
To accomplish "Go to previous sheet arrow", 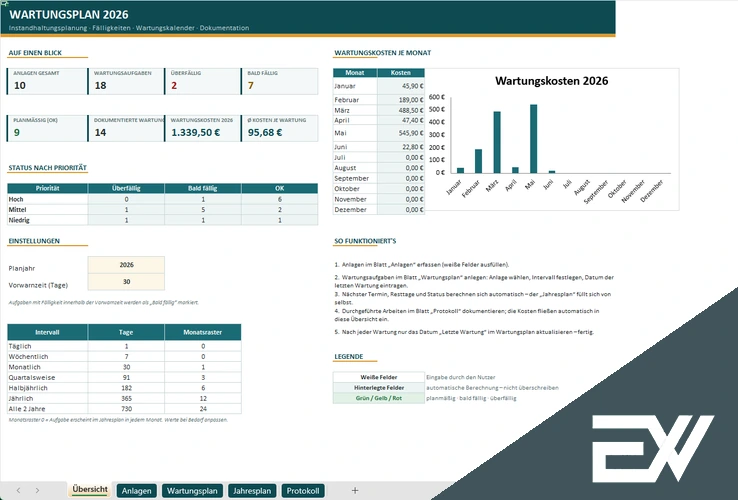I will (x=18, y=491).
